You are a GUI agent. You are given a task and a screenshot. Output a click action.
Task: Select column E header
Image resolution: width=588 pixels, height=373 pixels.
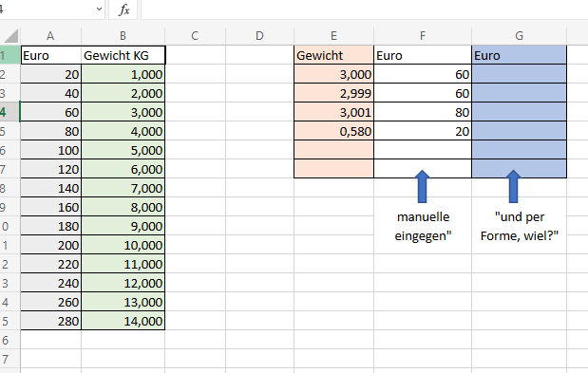pos(333,36)
